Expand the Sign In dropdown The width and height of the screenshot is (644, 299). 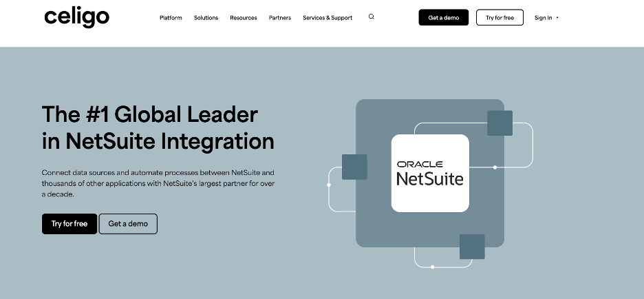pyautogui.click(x=546, y=18)
